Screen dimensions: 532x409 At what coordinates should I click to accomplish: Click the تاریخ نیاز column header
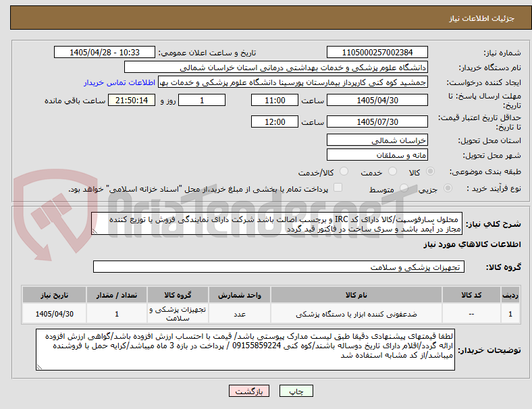54,295
